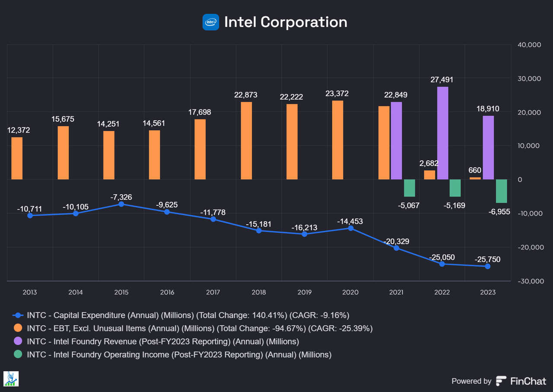
Task: Click the 27,491 bar value label
Action: (442, 80)
